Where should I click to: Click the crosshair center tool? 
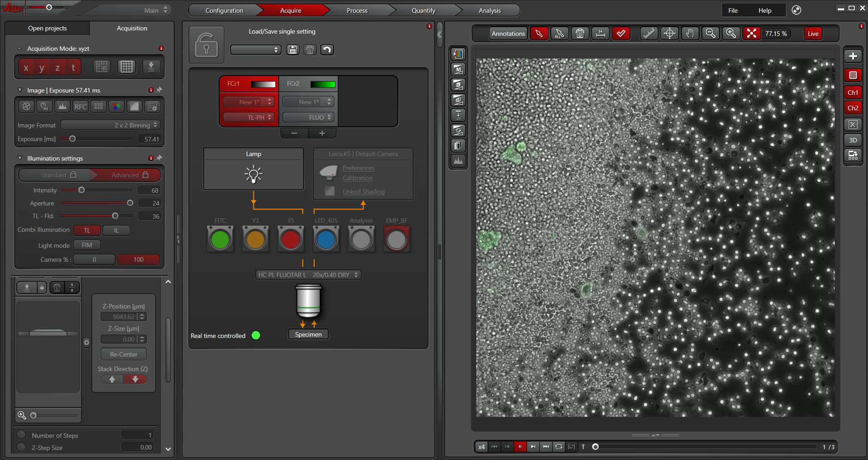pyautogui.click(x=670, y=34)
